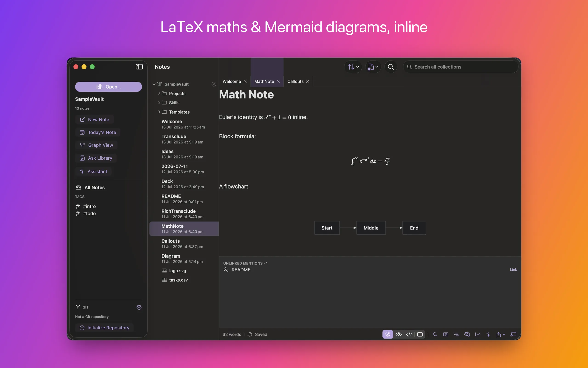Open the share export dropdown

pyautogui.click(x=500, y=334)
